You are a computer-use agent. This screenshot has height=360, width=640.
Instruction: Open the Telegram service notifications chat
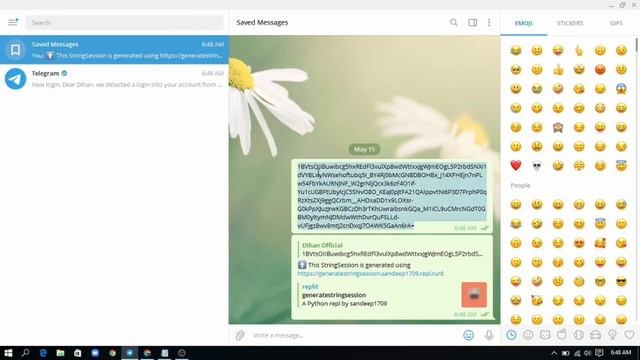pos(114,79)
